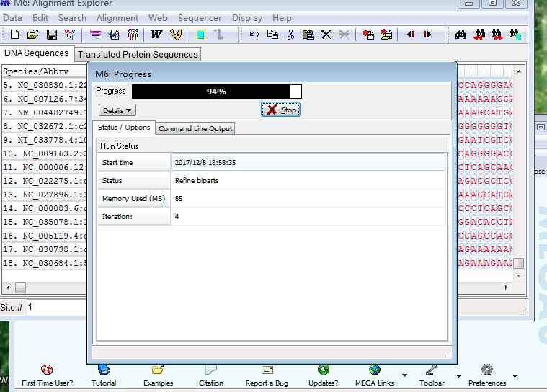The image size is (547, 392).
Task: Open the Help menu
Action: click(x=282, y=18)
